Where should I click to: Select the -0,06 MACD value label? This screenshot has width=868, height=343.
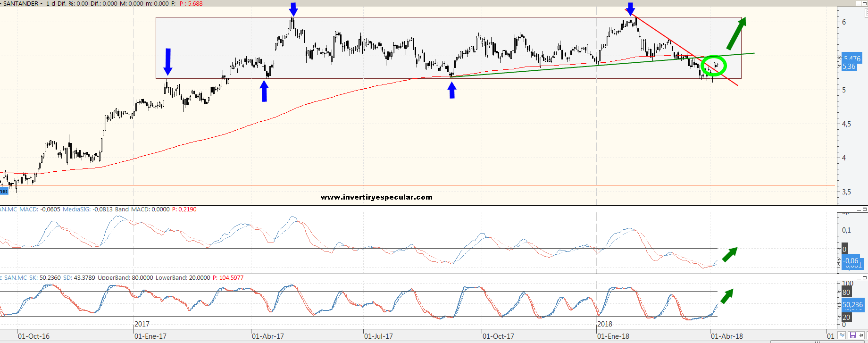coord(851,261)
